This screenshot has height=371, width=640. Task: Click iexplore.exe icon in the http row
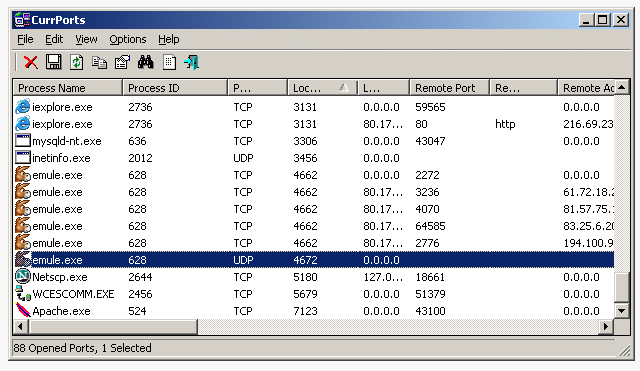point(23,124)
